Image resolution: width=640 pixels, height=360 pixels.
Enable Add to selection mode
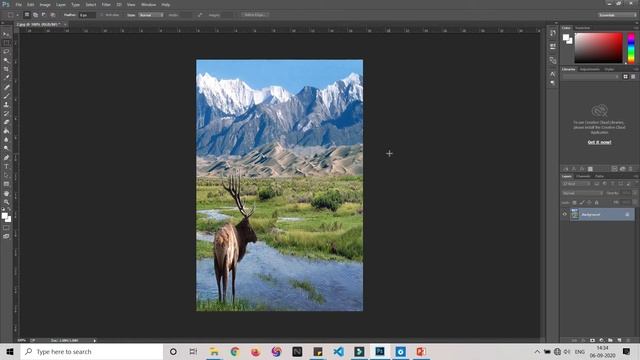[x=35, y=15]
